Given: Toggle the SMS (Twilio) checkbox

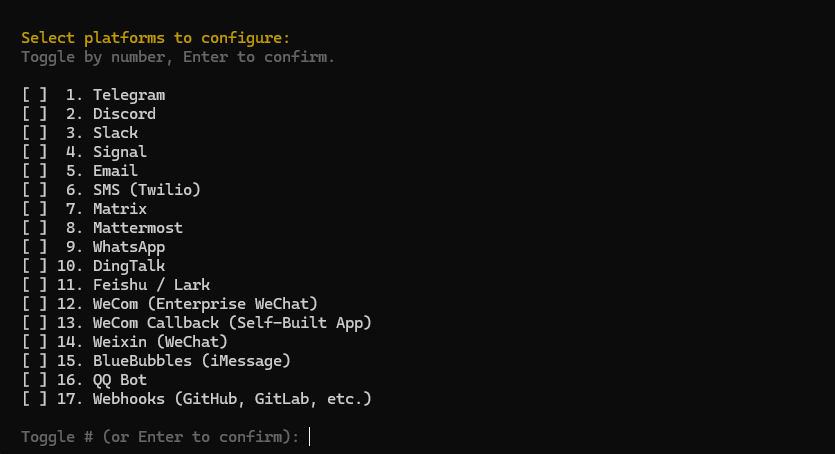Looking at the screenshot, I should (34, 190).
